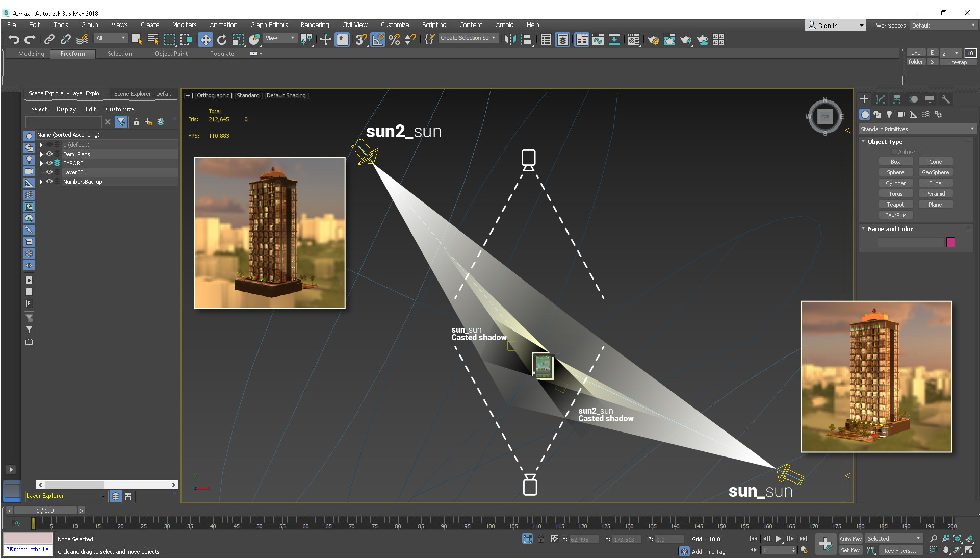Enable the Auto Key toggle

[x=850, y=539]
